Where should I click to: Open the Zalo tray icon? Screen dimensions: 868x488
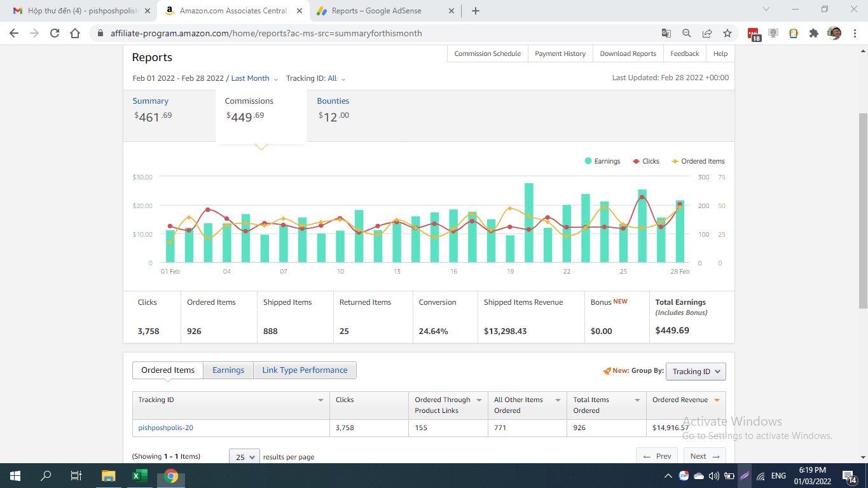(684, 475)
